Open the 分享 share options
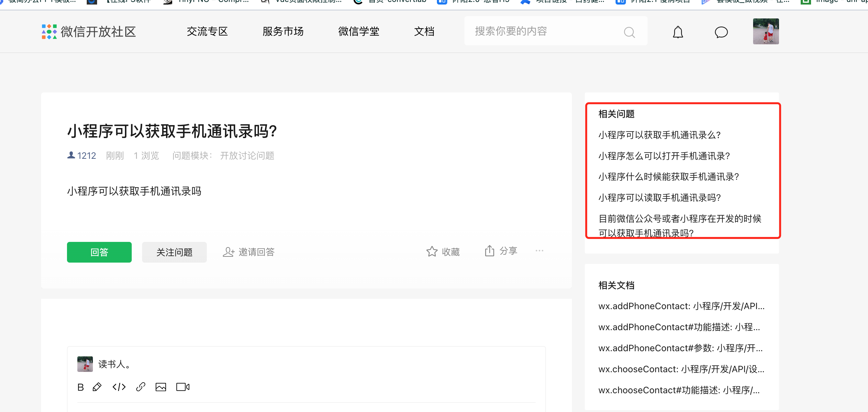 (x=501, y=251)
